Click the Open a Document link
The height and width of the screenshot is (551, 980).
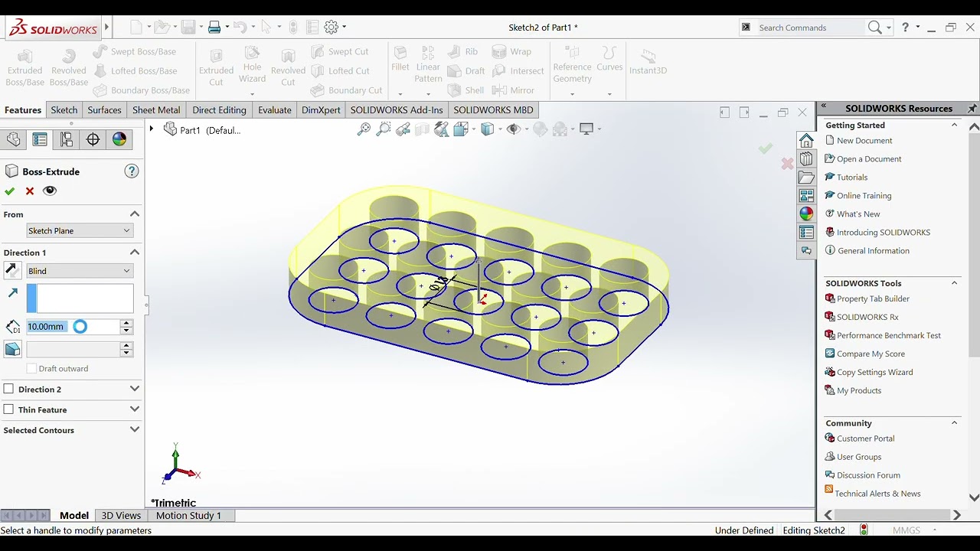[869, 159]
